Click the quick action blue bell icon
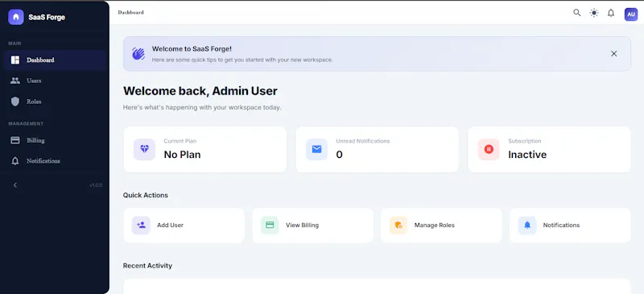This screenshot has width=644, height=294. tap(527, 226)
